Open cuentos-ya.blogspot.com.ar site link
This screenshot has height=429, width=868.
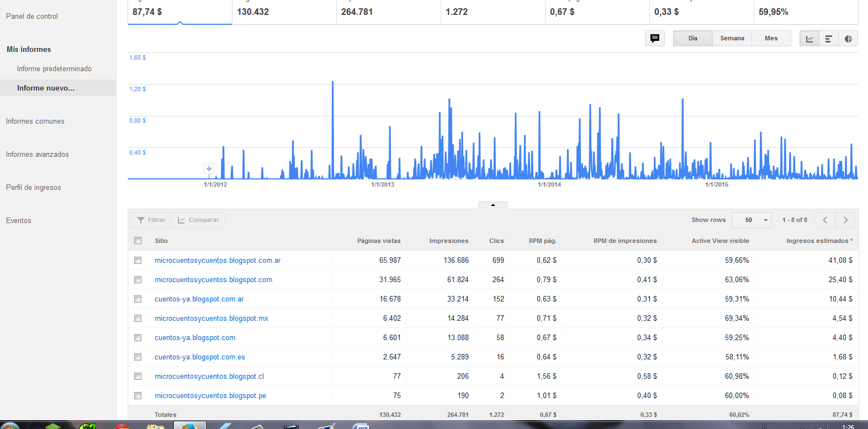click(x=199, y=299)
